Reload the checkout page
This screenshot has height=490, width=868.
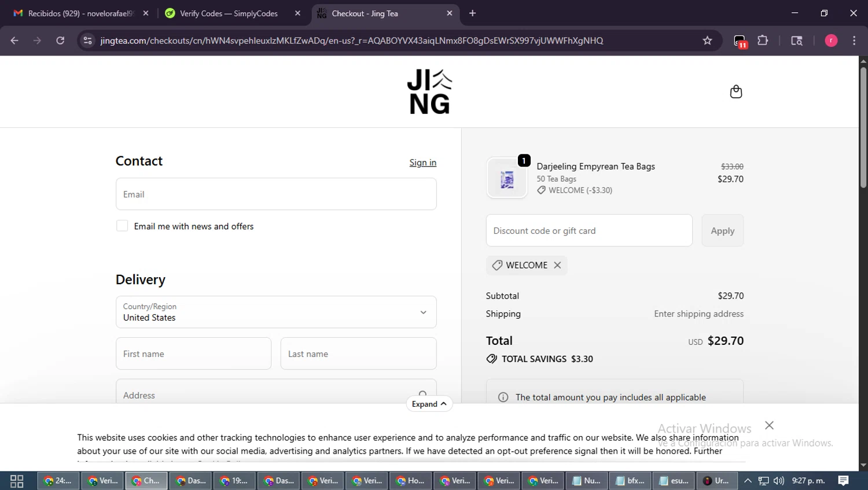point(60,40)
